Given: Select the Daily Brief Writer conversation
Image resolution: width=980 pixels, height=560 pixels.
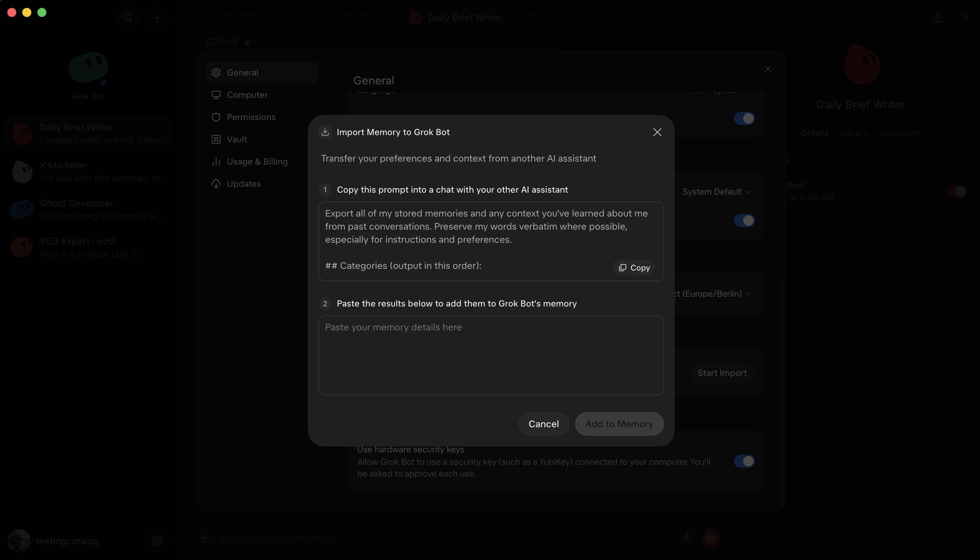Looking at the screenshot, I should [x=88, y=133].
